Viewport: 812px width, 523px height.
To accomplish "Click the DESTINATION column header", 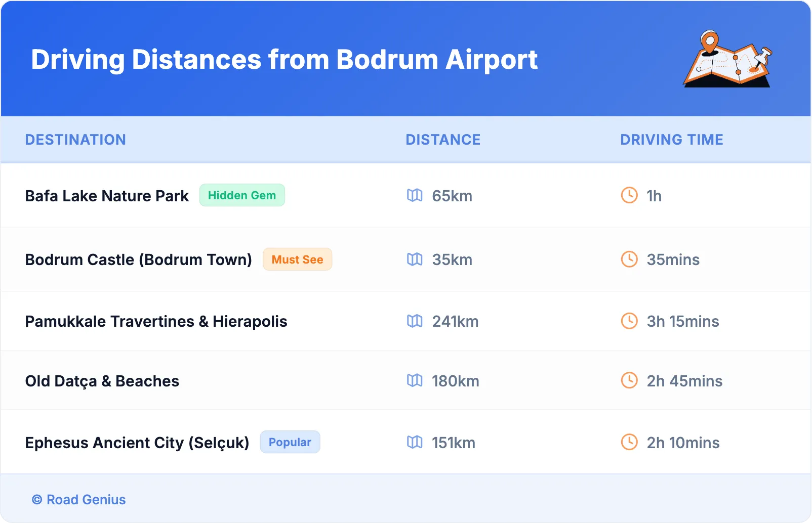I will 75,140.
